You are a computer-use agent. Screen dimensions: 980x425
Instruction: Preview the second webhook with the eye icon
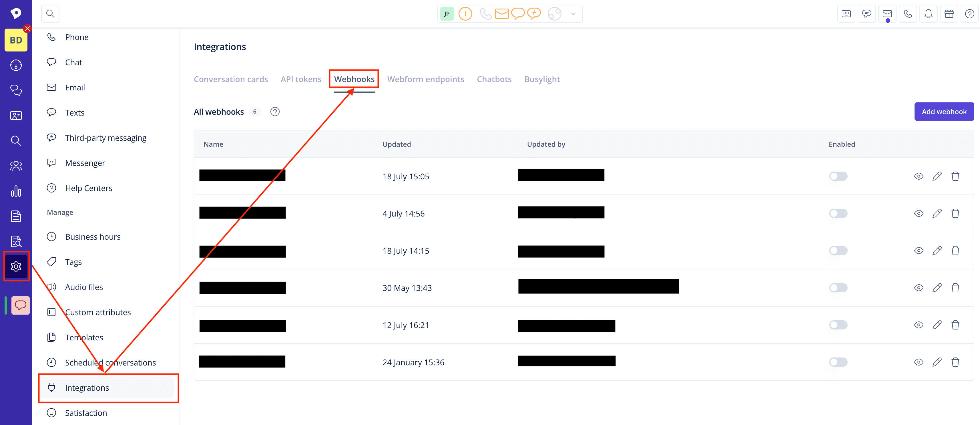point(919,213)
